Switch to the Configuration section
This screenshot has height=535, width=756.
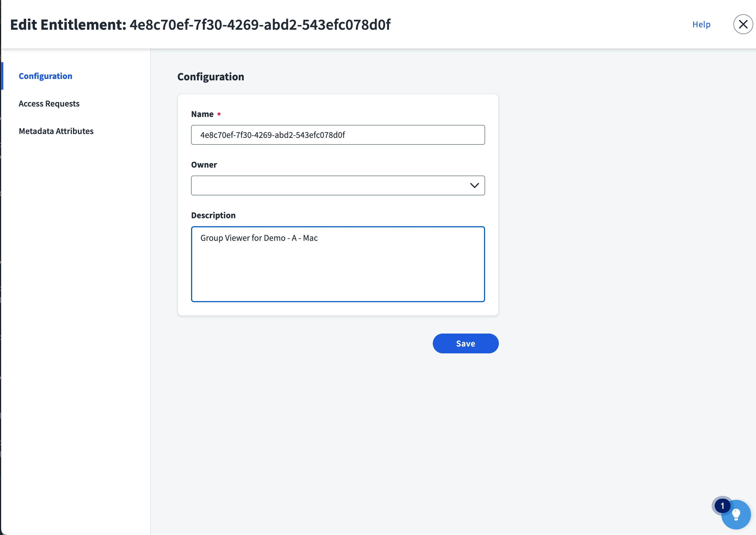pos(45,76)
